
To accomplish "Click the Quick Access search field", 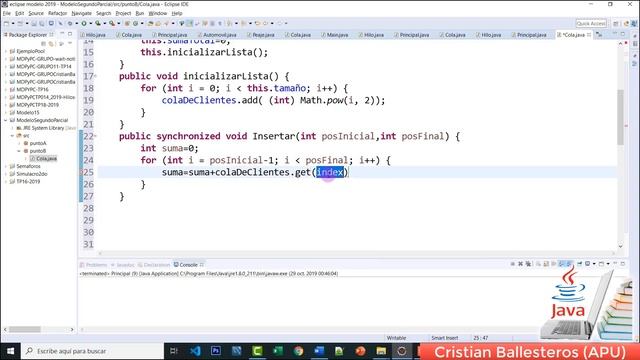I will [x=591, y=24].
